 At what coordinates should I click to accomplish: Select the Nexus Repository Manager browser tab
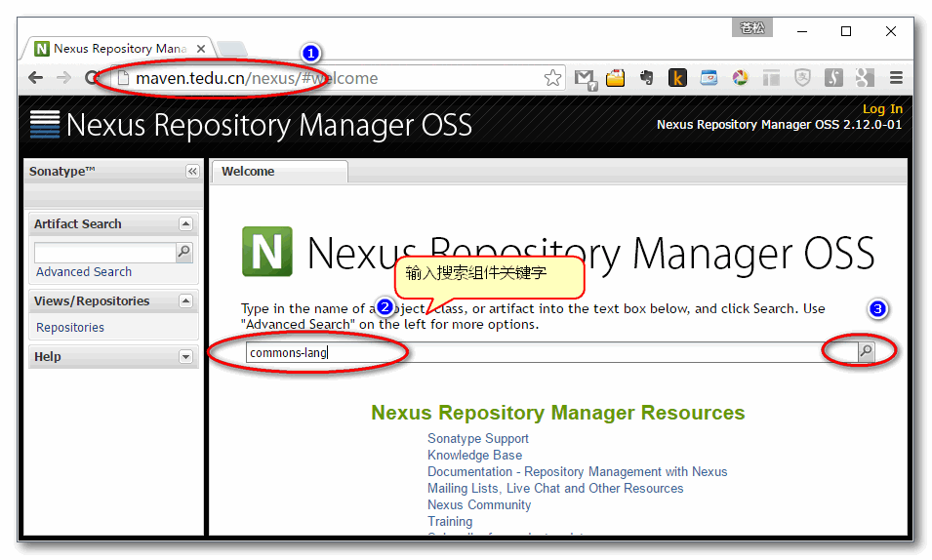119,49
